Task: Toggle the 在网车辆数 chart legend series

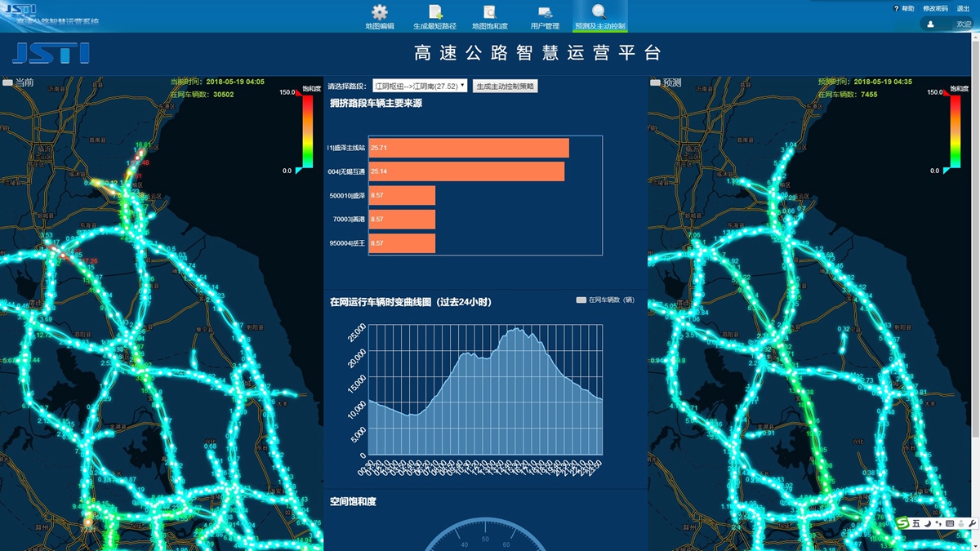Action: (605, 300)
